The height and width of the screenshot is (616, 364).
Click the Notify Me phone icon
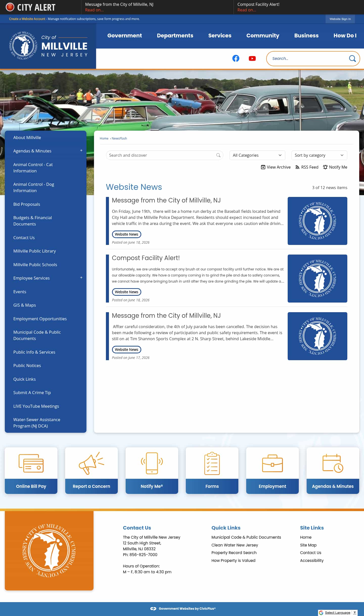[152, 463]
